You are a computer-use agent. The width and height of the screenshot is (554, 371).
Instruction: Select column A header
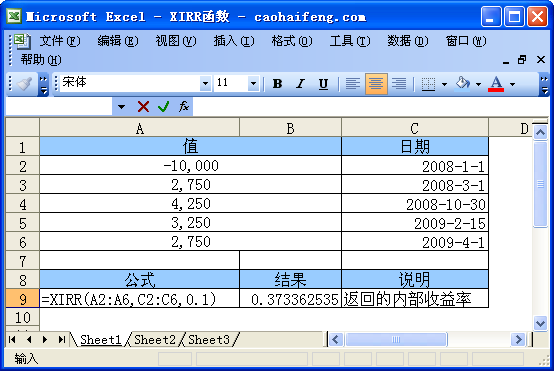(x=140, y=128)
